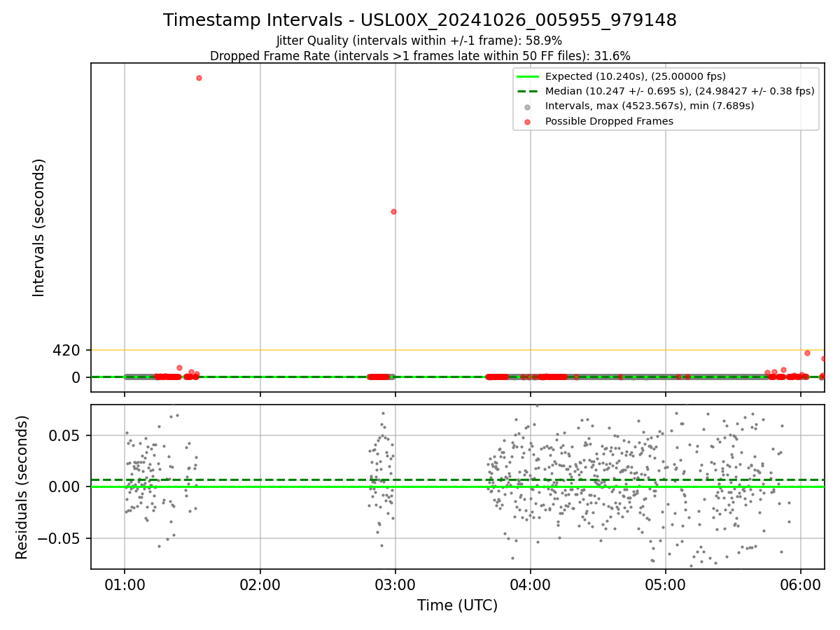Click the 0.00 tick label on the residuals axis
This screenshot has width=840, height=630.
(64, 486)
